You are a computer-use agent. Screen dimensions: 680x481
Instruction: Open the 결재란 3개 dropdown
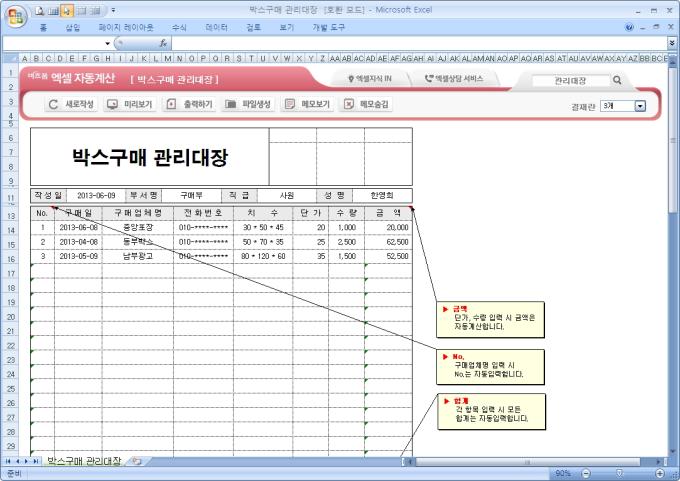(x=640, y=106)
